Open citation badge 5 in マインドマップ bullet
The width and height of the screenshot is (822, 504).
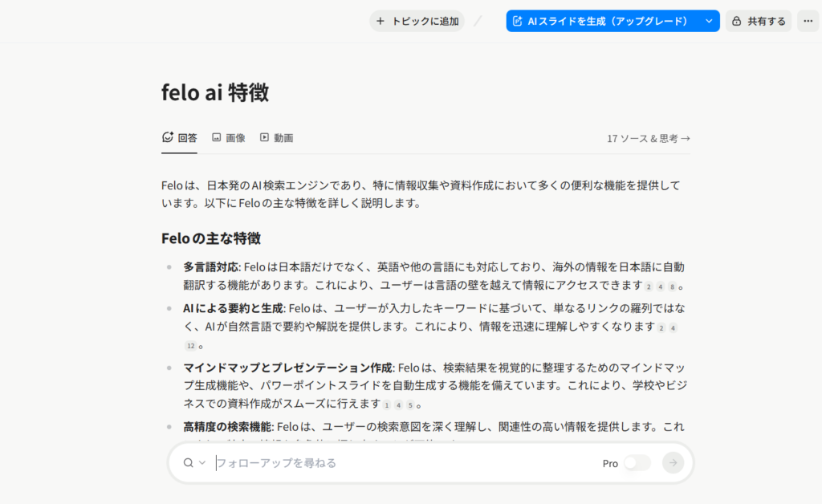409,405
